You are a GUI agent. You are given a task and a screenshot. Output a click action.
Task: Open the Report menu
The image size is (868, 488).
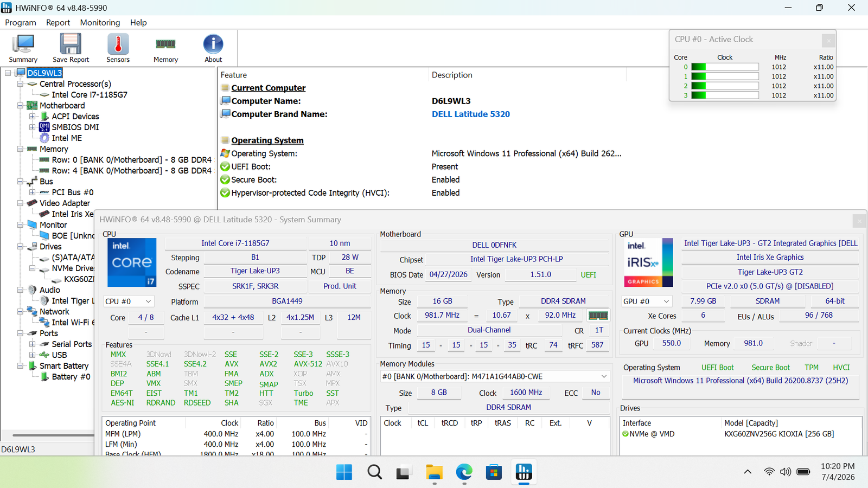pos(58,23)
